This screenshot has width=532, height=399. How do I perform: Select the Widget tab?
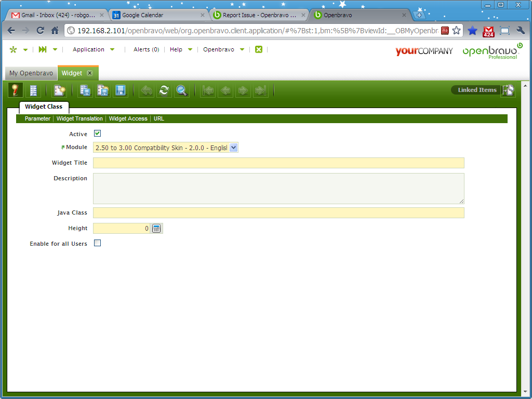click(72, 73)
